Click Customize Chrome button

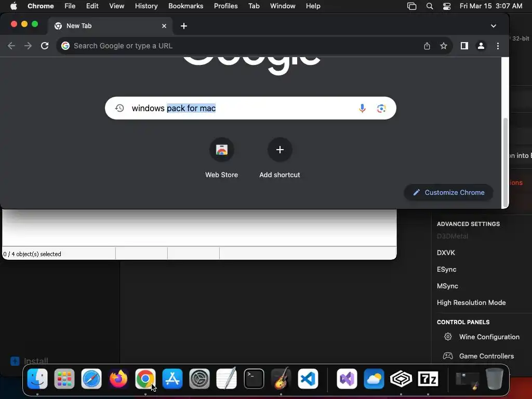[448, 192]
